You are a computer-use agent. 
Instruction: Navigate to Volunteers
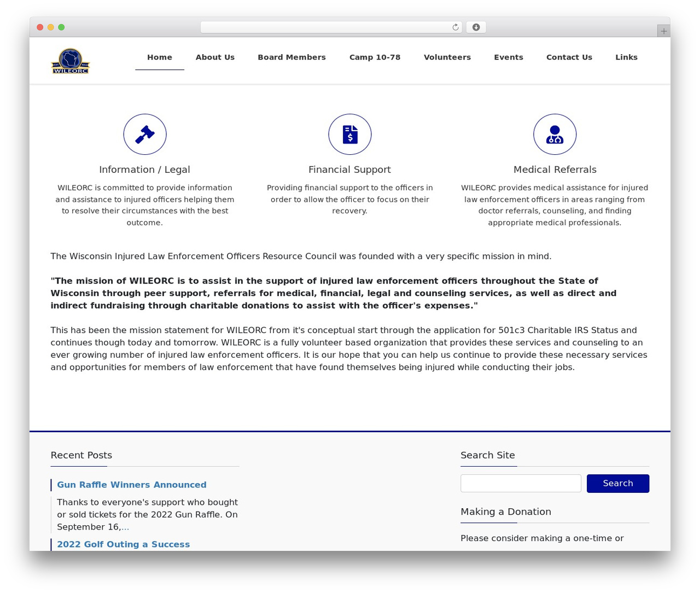[x=447, y=57]
